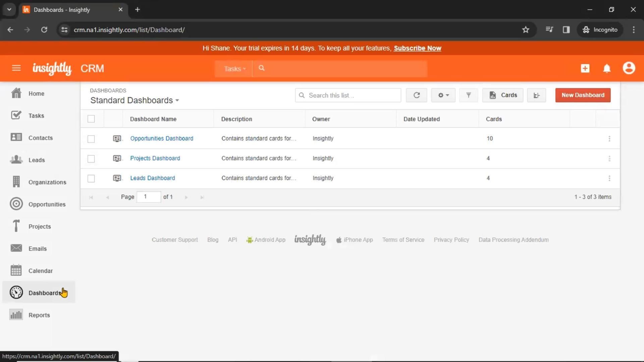
Task: Open the Tasks search scope dropdown
Action: pyautogui.click(x=234, y=69)
